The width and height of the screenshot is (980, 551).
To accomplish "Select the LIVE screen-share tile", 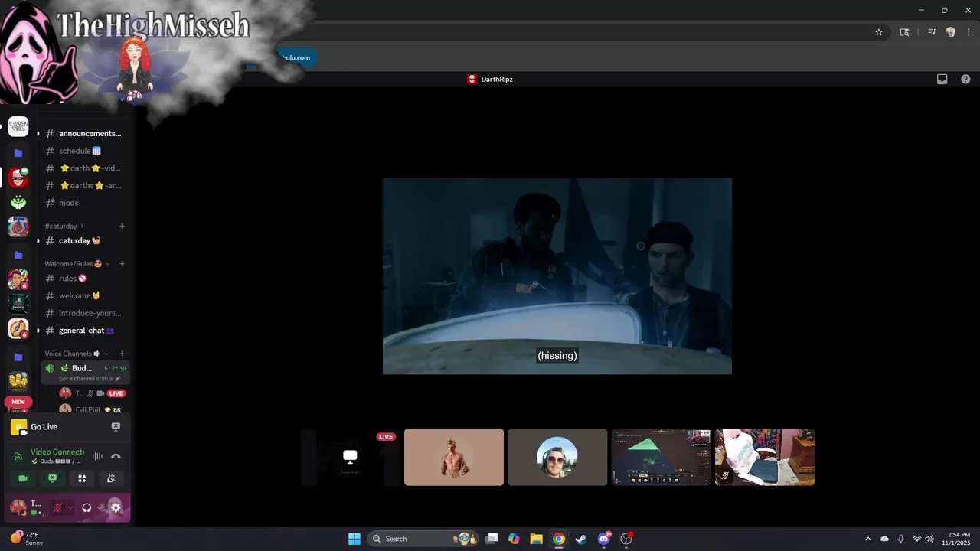I will (x=351, y=457).
